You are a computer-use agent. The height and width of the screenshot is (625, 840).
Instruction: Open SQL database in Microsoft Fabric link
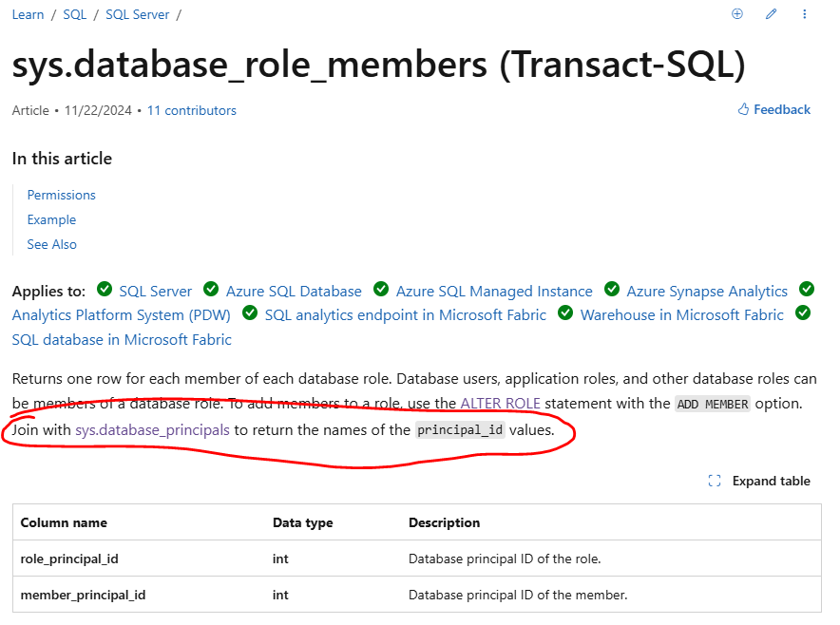click(x=122, y=339)
